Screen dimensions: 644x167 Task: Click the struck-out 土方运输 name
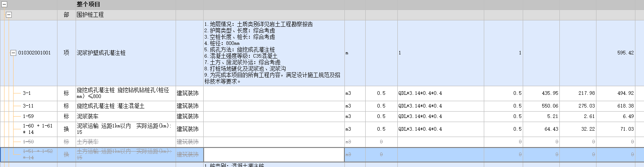click(125, 155)
